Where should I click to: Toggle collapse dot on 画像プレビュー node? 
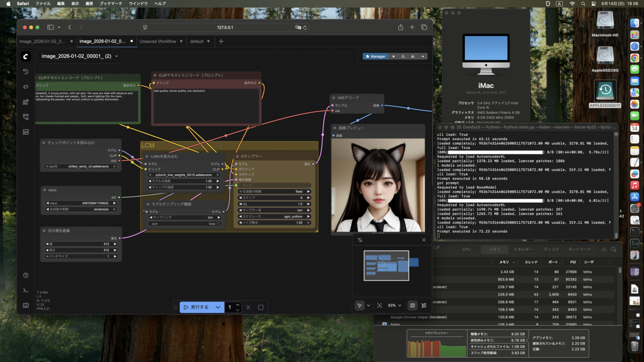tap(334, 128)
